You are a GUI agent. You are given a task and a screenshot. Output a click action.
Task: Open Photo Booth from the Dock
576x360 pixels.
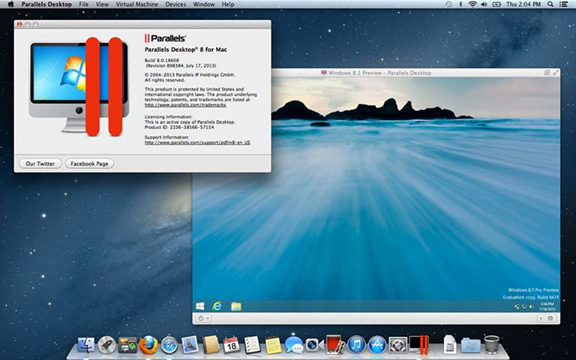tap(335, 345)
